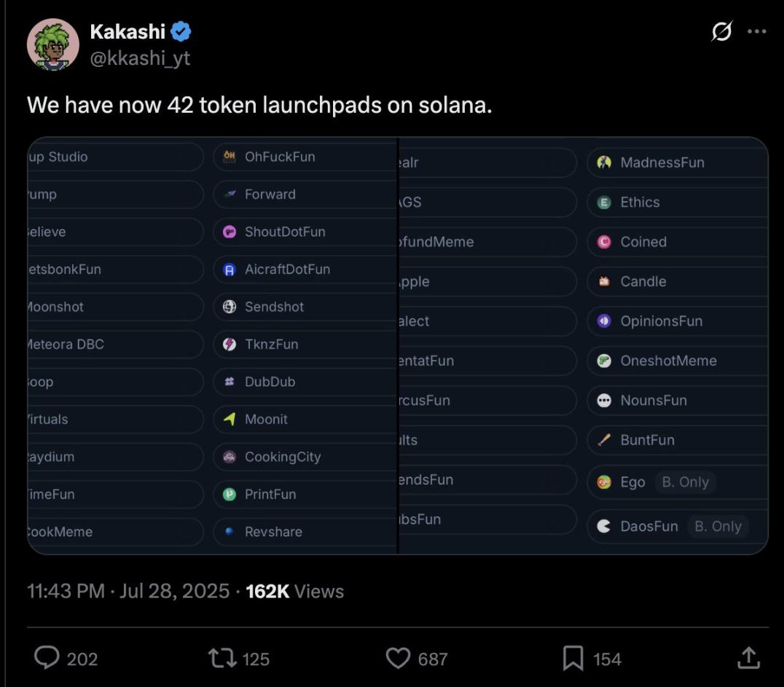Image resolution: width=784 pixels, height=687 pixels.
Task: Click Kakashi's profile avatar
Action: coord(53,44)
